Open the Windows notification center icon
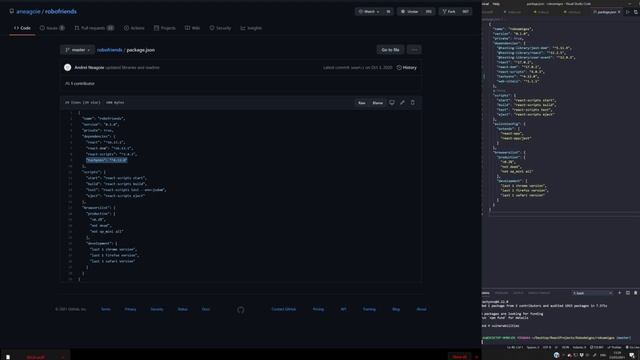Image resolution: width=640 pixels, height=360 pixels. (x=632, y=356)
